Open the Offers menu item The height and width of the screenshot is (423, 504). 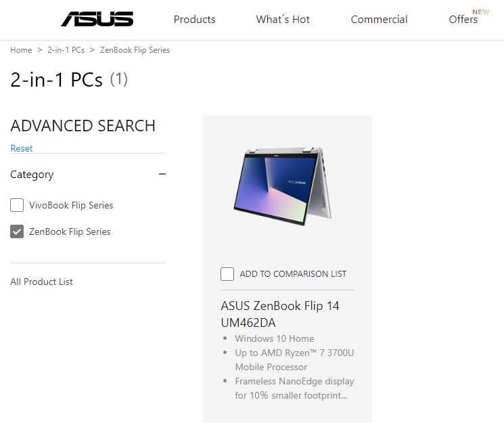[463, 20]
